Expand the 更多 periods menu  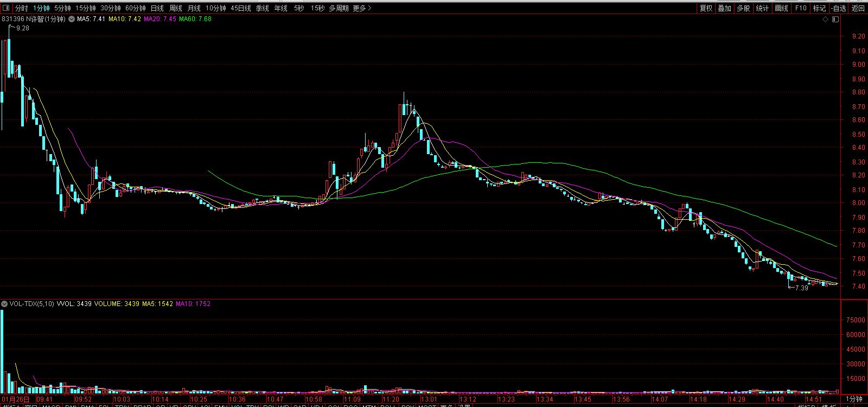point(362,8)
